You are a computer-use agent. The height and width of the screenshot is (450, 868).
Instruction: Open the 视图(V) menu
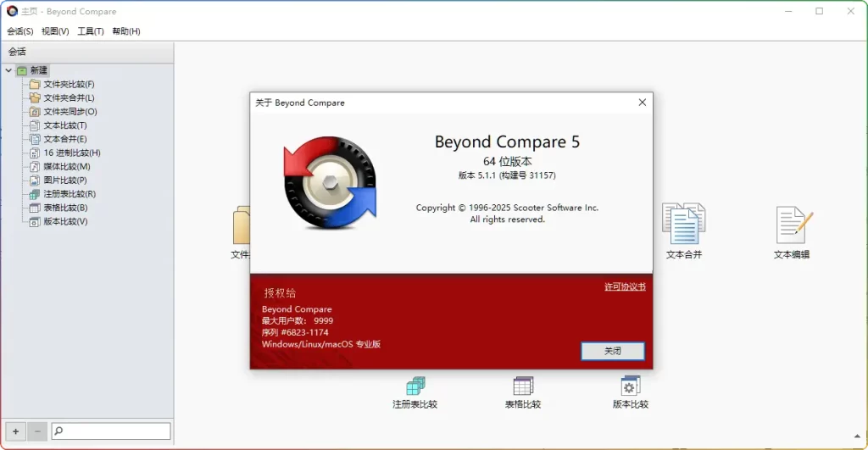tap(55, 31)
